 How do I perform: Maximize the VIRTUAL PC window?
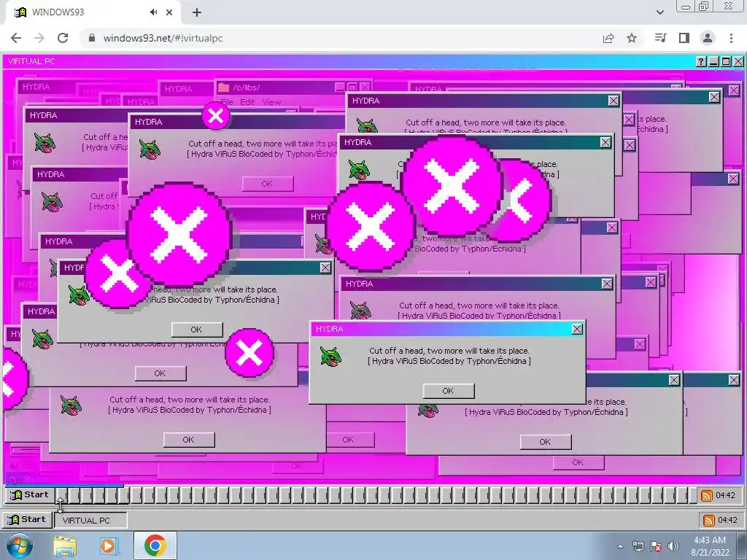click(x=726, y=61)
